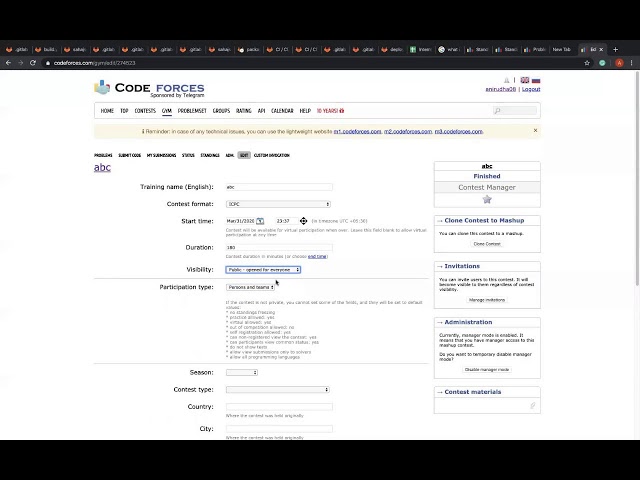This screenshot has height=480, width=640.
Task: Open the m1.codeforces.com link
Action: 358,131
